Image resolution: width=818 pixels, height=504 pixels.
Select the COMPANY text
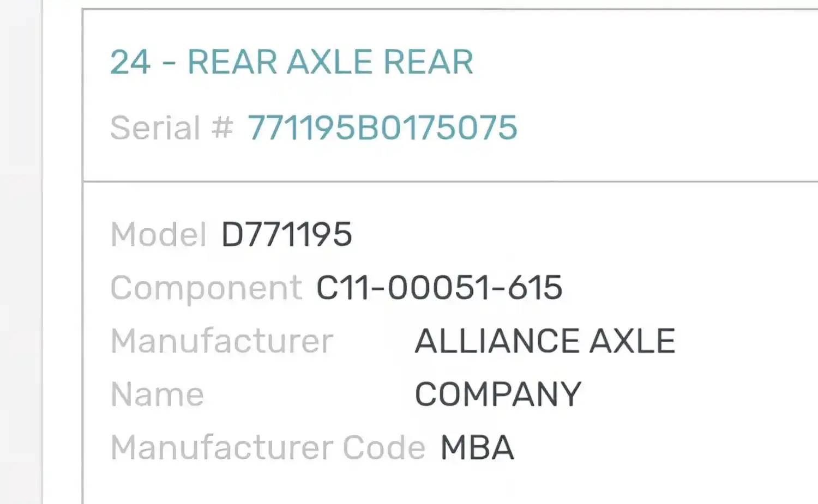pos(498,394)
